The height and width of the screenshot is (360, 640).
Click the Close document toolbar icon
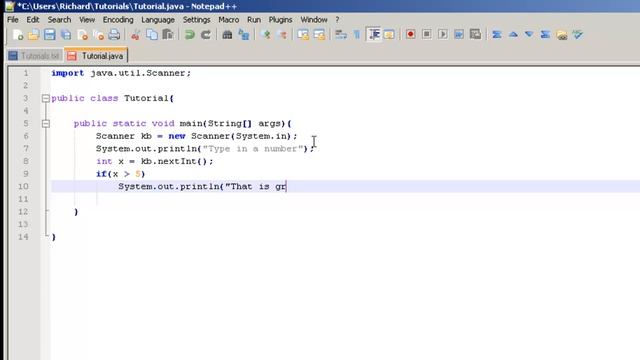(82, 35)
